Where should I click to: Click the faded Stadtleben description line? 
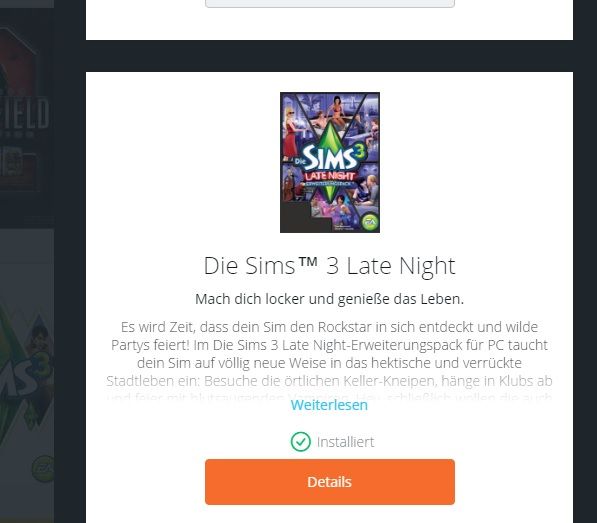click(329, 381)
